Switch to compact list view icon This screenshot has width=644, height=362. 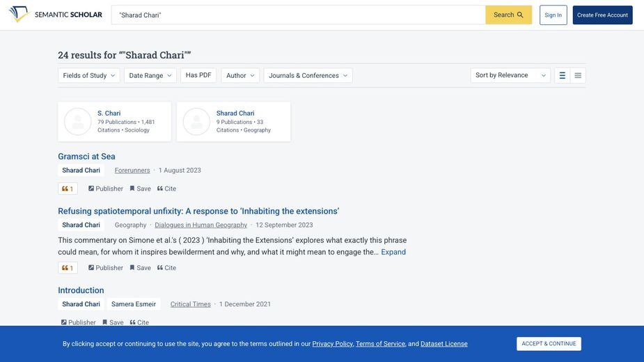578,76
